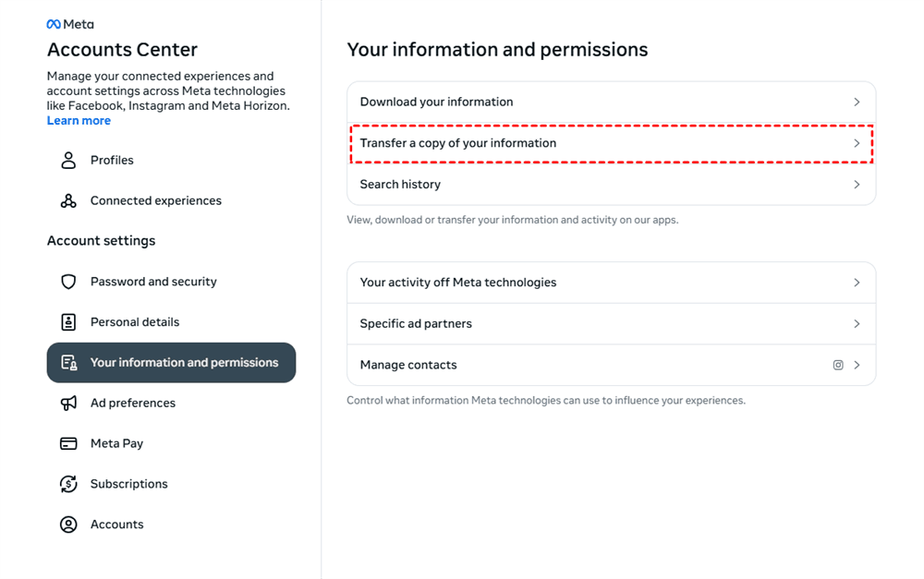Follow the Learn more link
This screenshot has width=924, height=579.
click(79, 121)
